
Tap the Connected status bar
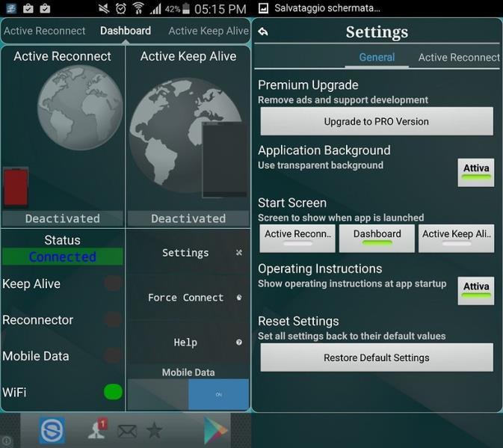[63, 257]
